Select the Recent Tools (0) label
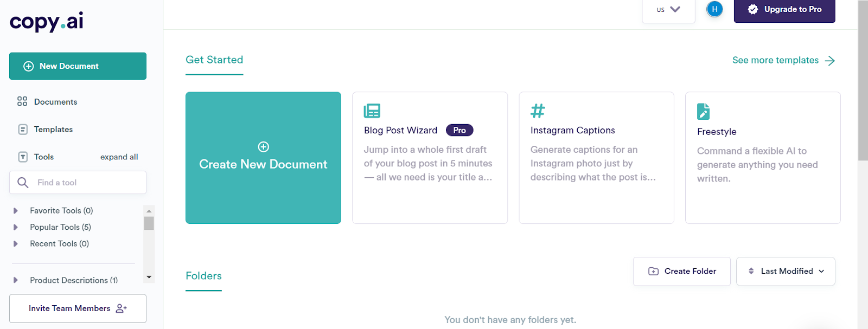This screenshot has height=329, width=868. pyautogui.click(x=59, y=244)
